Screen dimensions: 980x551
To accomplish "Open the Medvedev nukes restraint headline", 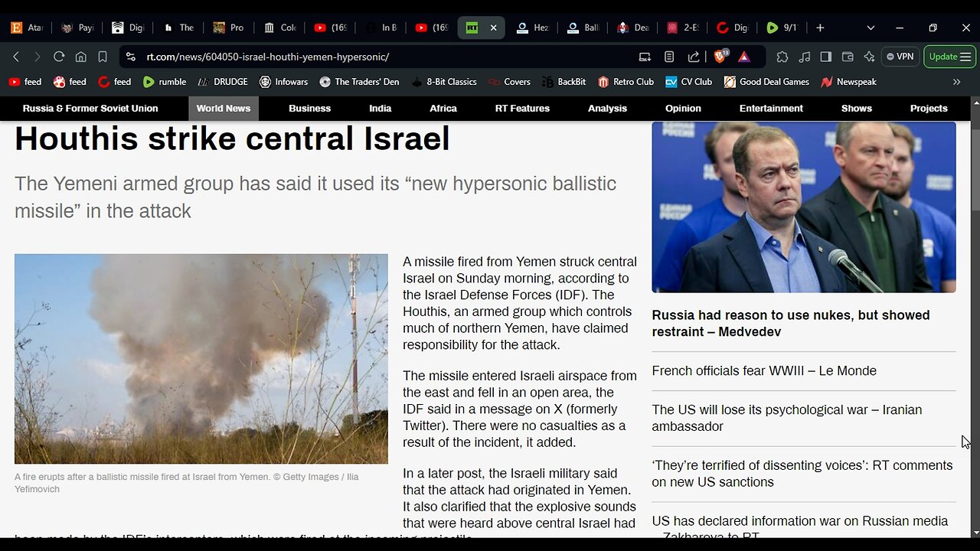I will (x=791, y=324).
